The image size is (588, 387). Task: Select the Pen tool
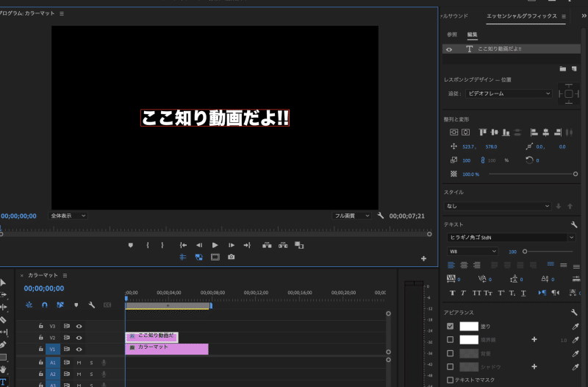point(3,344)
